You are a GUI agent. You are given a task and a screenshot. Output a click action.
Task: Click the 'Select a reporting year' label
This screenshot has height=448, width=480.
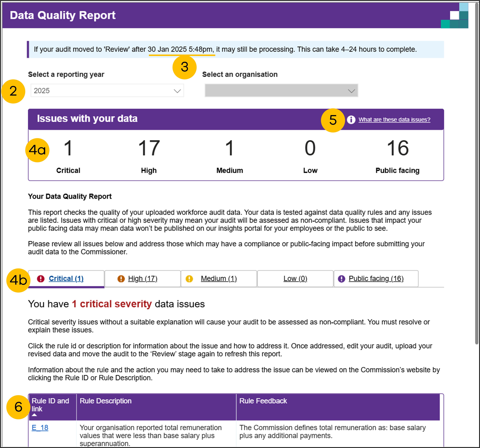point(66,74)
